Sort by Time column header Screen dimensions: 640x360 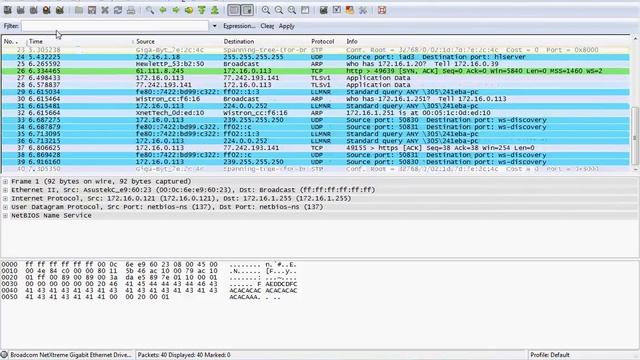pos(80,41)
